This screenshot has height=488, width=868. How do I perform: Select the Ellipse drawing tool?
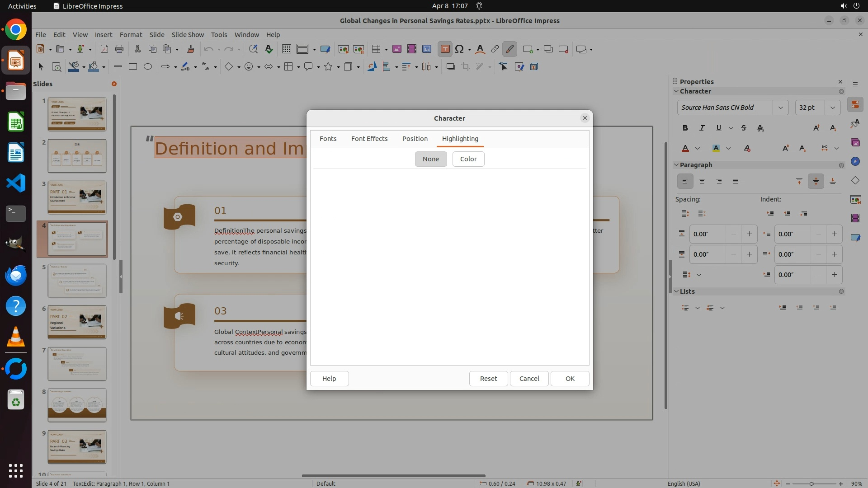pos(148,67)
